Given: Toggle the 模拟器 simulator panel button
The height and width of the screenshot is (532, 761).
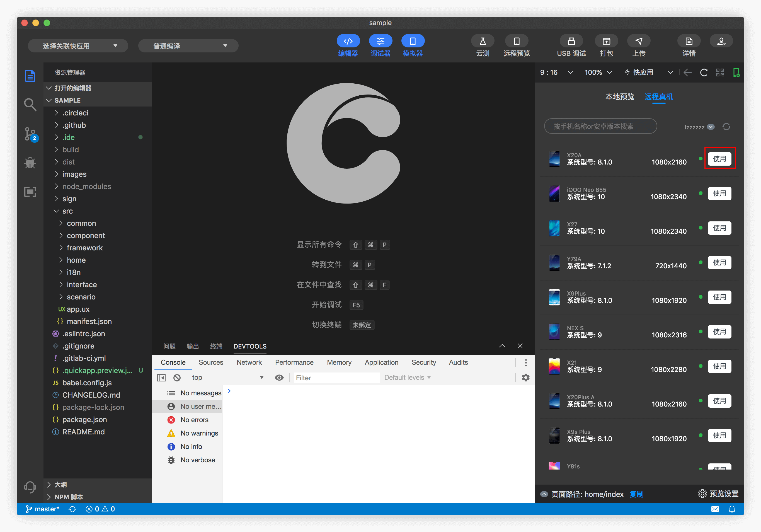Looking at the screenshot, I should 413,42.
